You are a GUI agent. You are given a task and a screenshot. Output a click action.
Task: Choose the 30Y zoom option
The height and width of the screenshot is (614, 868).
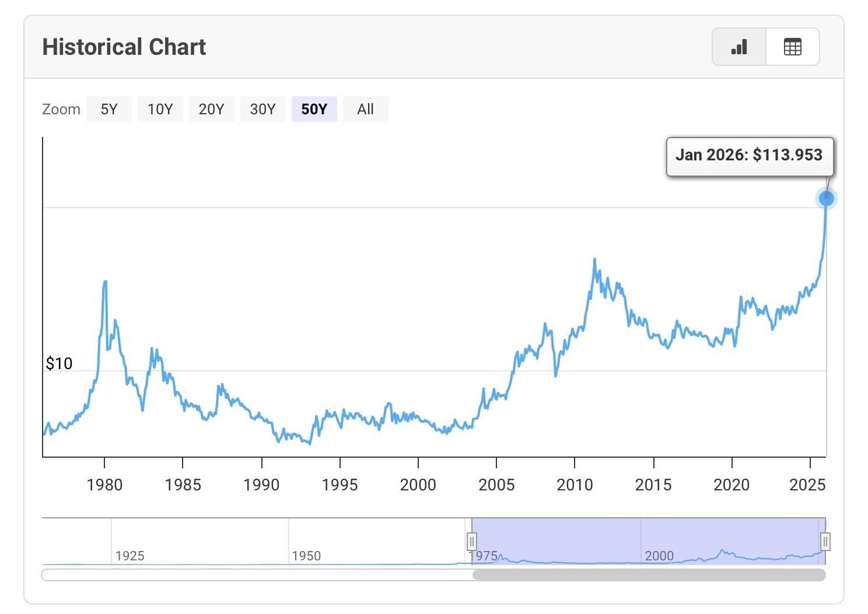[x=262, y=109]
